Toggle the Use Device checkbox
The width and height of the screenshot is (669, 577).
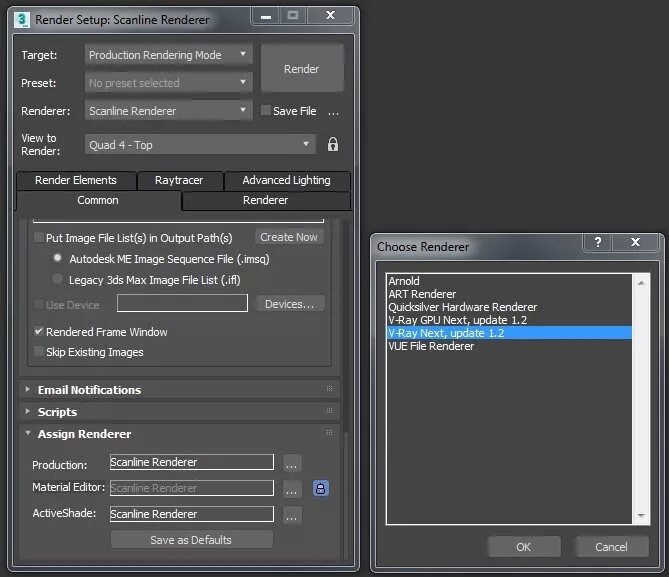(39, 304)
